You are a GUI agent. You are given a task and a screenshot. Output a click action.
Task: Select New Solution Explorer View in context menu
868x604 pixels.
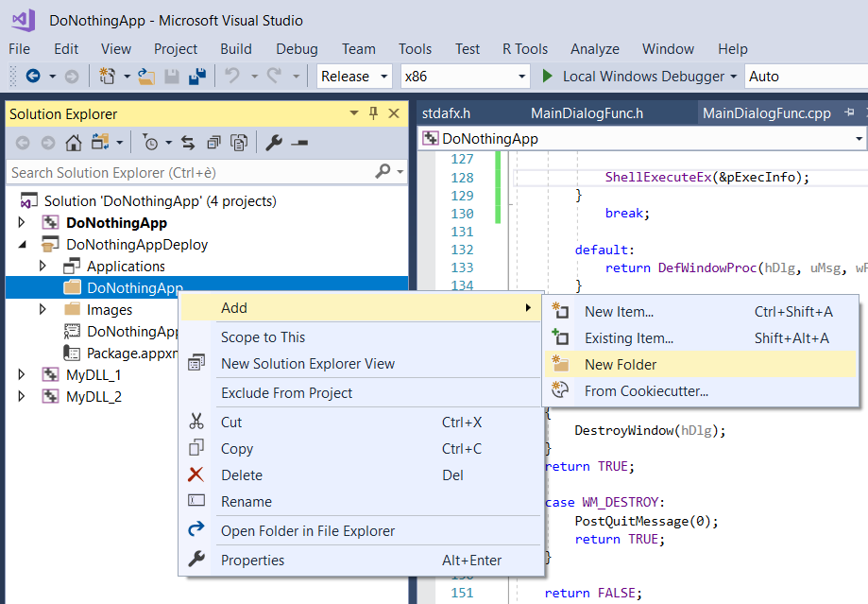pos(361,364)
